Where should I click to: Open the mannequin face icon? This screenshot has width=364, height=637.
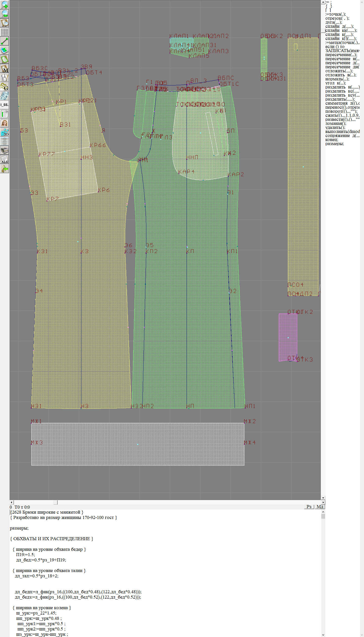(5, 123)
